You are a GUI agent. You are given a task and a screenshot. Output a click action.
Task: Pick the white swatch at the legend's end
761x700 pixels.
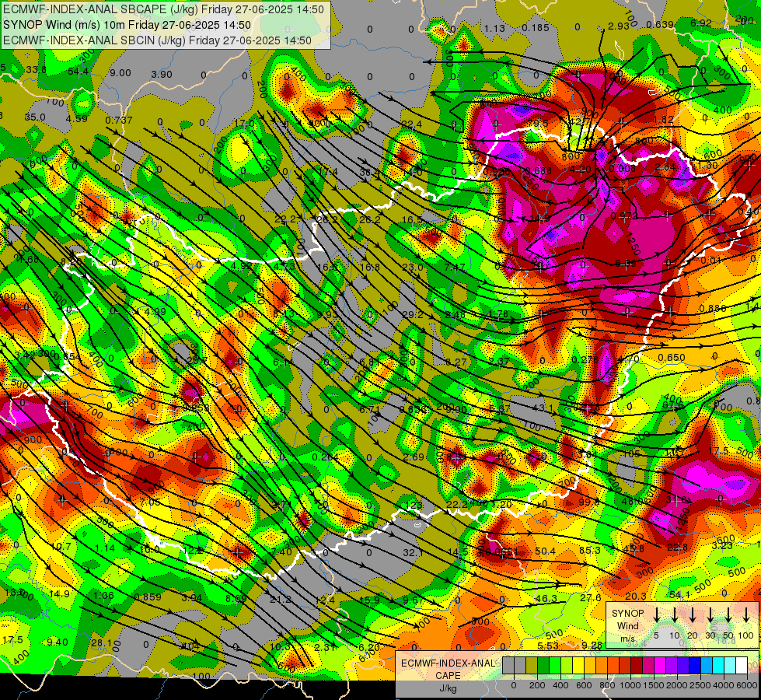point(742,665)
